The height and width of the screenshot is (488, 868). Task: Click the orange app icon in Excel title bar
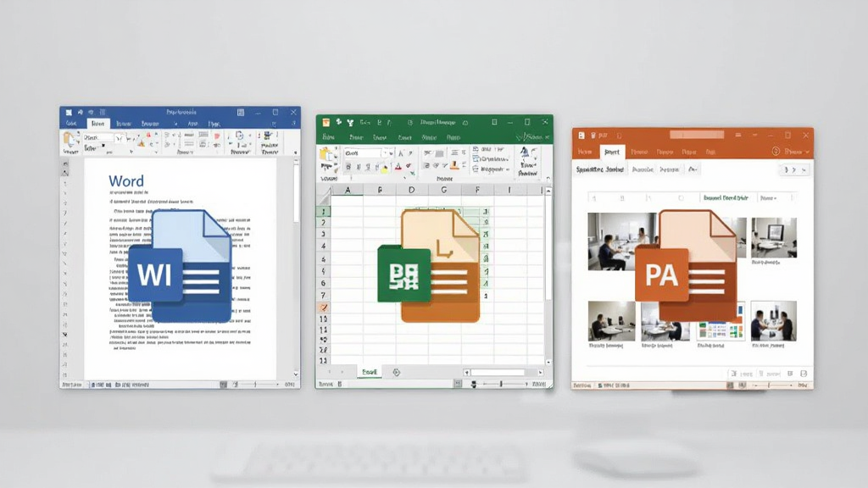pos(326,122)
